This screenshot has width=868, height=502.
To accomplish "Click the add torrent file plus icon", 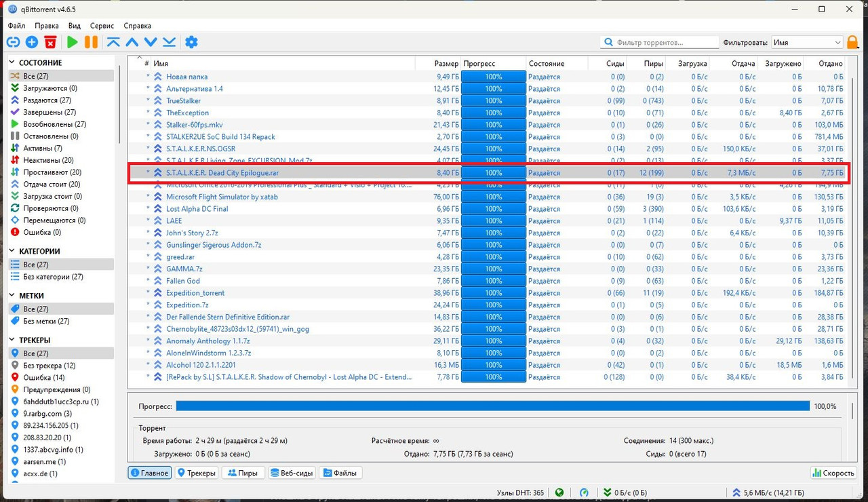I will (32, 42).
